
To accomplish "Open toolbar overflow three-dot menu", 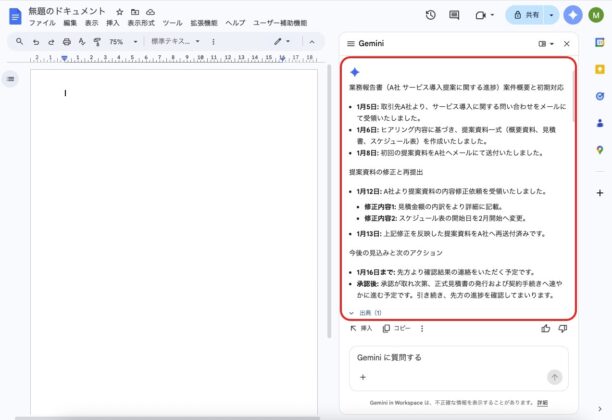I will coord(213,42).
